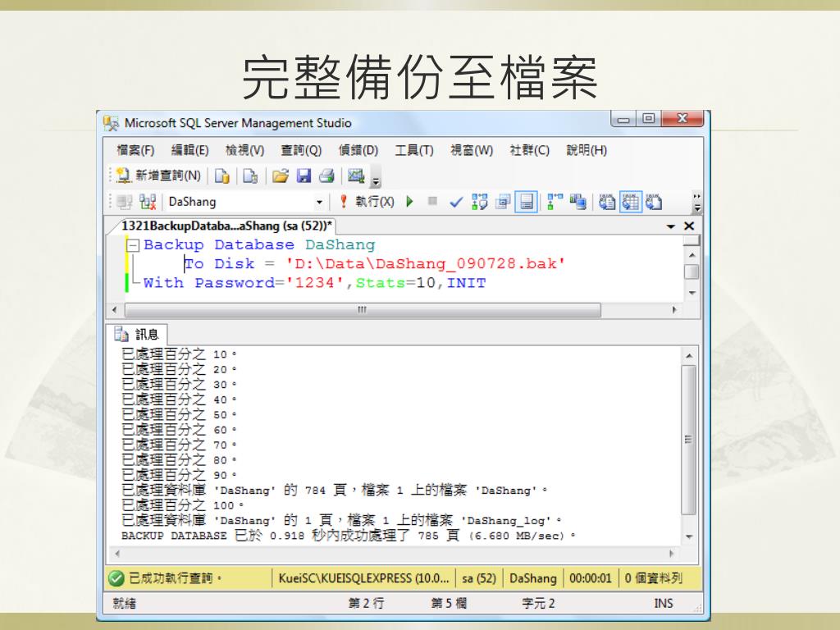840x630 pixels.
Task: Click include client statistics icon
Action: pos(578,202)
